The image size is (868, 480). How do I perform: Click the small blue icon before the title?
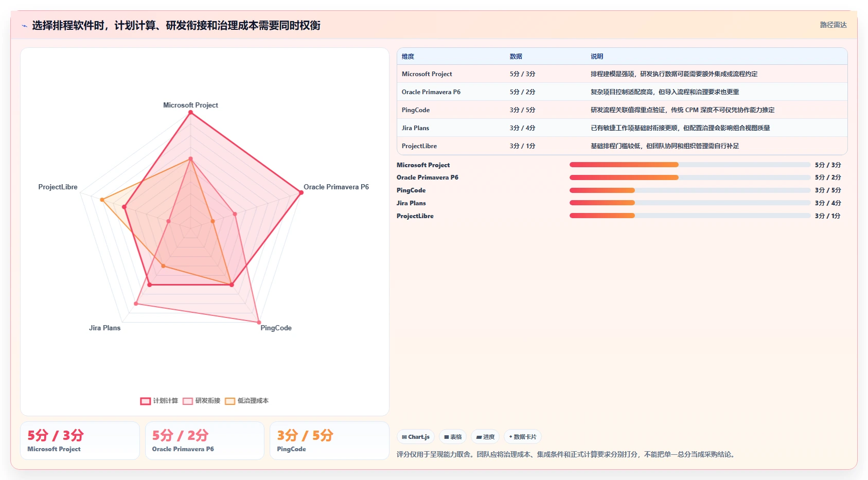tap(24, 26)
